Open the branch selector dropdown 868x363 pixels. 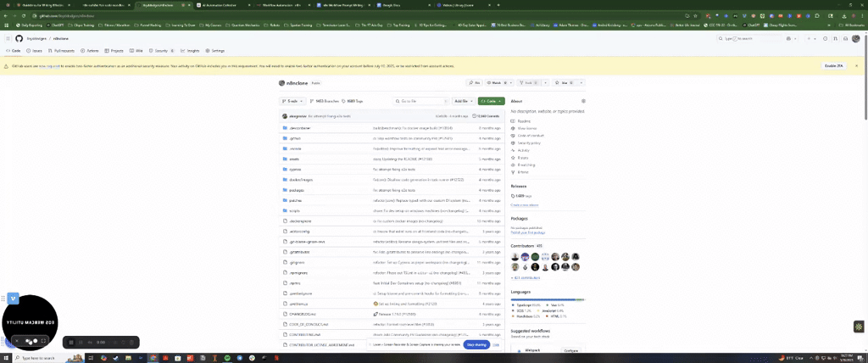pyautogui.click(x=292, y=102)
